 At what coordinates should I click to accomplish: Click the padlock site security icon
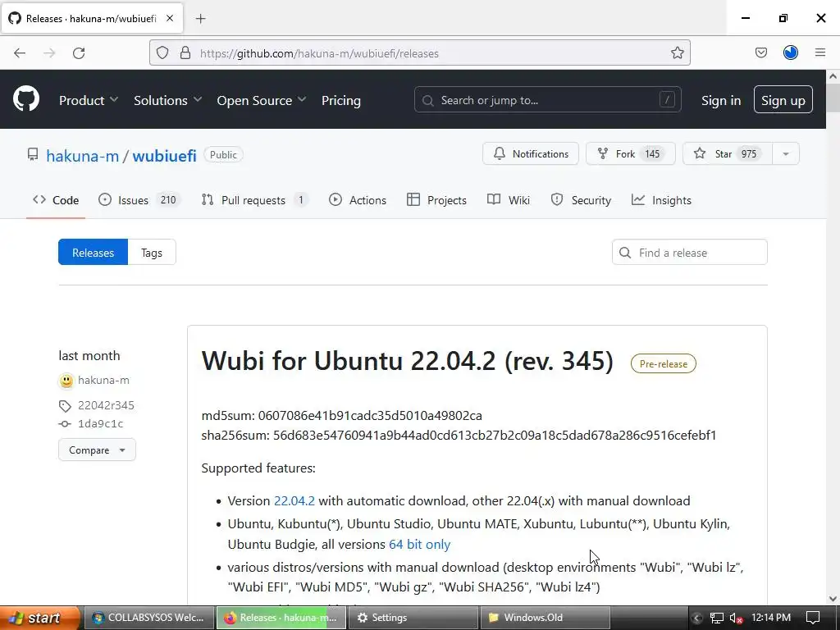pyautogui.click(x=185, y=52)
